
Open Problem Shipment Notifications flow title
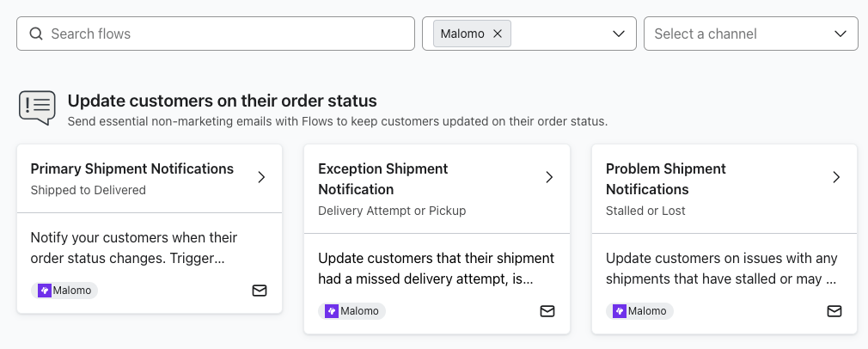pyautogui.click(x=665, y=179)
